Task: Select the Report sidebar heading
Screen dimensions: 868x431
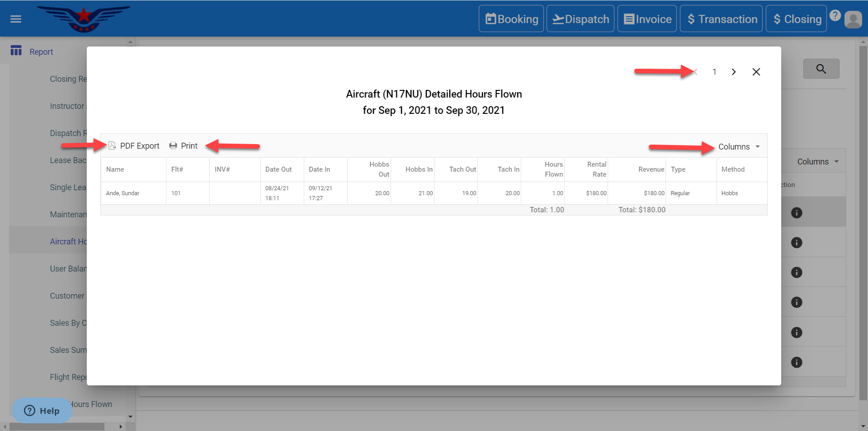Action: tap(41, 52)
